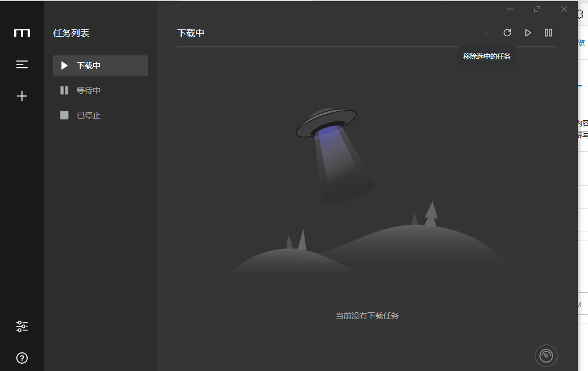Viewport: 588px width, 371px height.
Task: Open the task list via the hamburger icon
Action: click(22, 64)
